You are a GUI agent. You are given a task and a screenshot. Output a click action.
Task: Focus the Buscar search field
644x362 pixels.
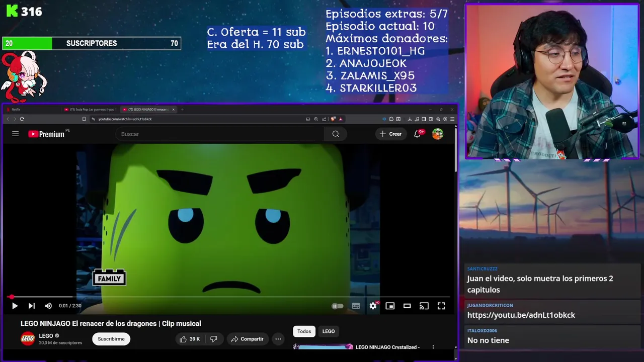tap(220, 134)
